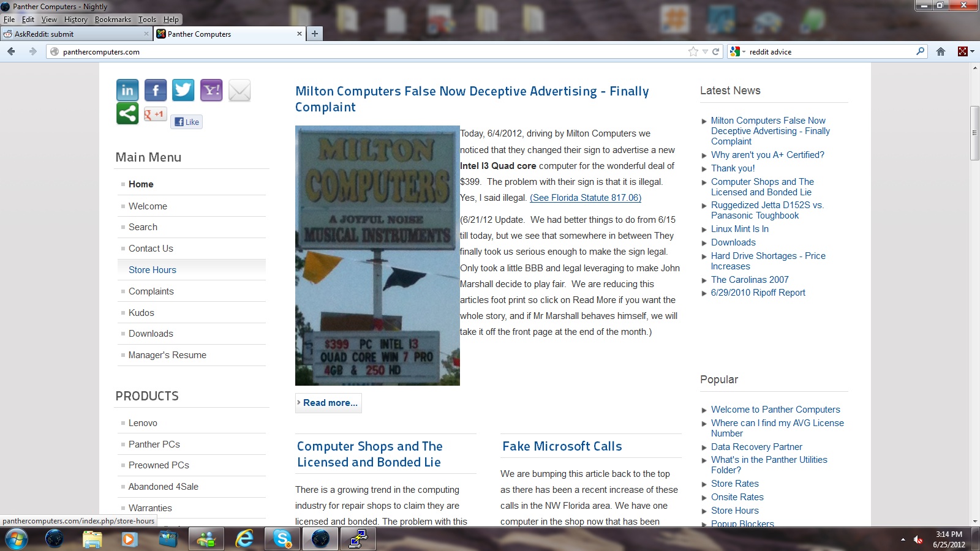The height and width of the screenshot is (551, 980).
Task: Open 6/29/2010 Ripoff Report link
Action: (758, 293)
